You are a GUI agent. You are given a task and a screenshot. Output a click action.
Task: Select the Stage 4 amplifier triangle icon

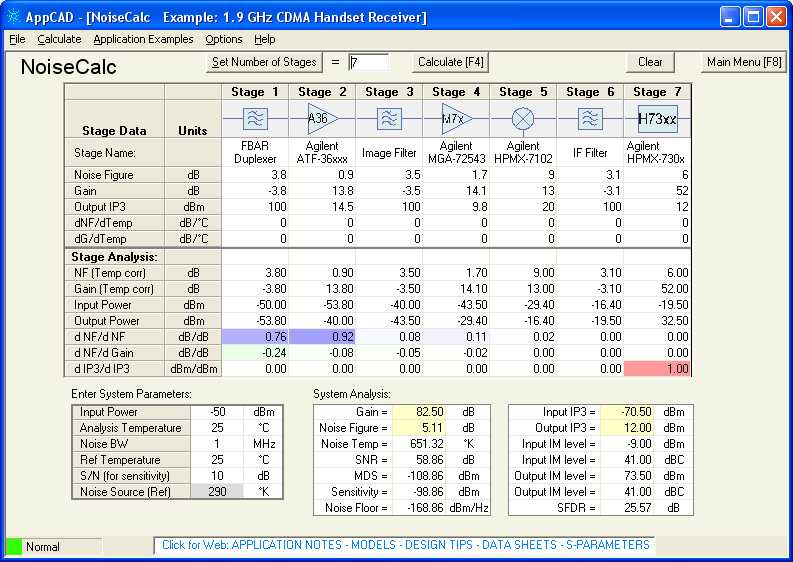click(x=455, y=119)
